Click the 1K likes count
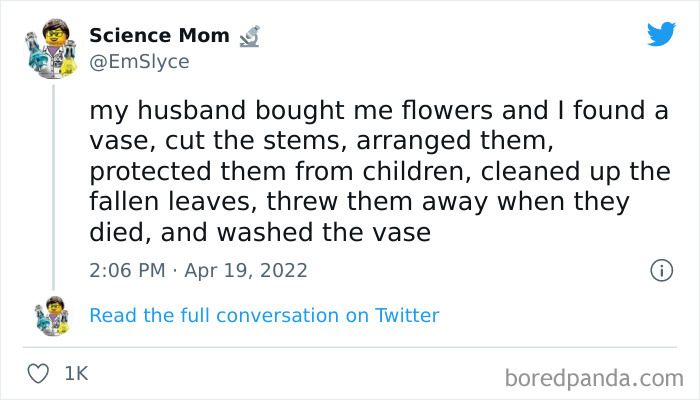Screen dimensions: 700x400 [x=76, y=374]
